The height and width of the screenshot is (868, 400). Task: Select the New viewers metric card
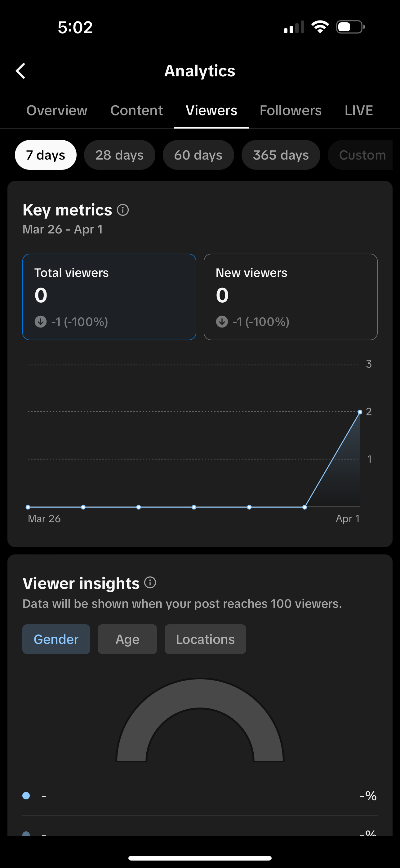click(x=290, y=296)
